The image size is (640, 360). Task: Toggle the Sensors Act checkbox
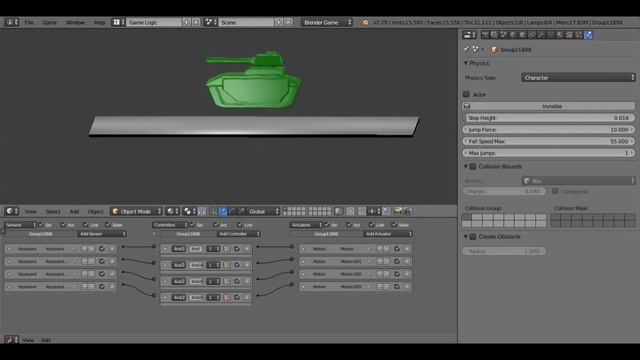coord(63,225)
